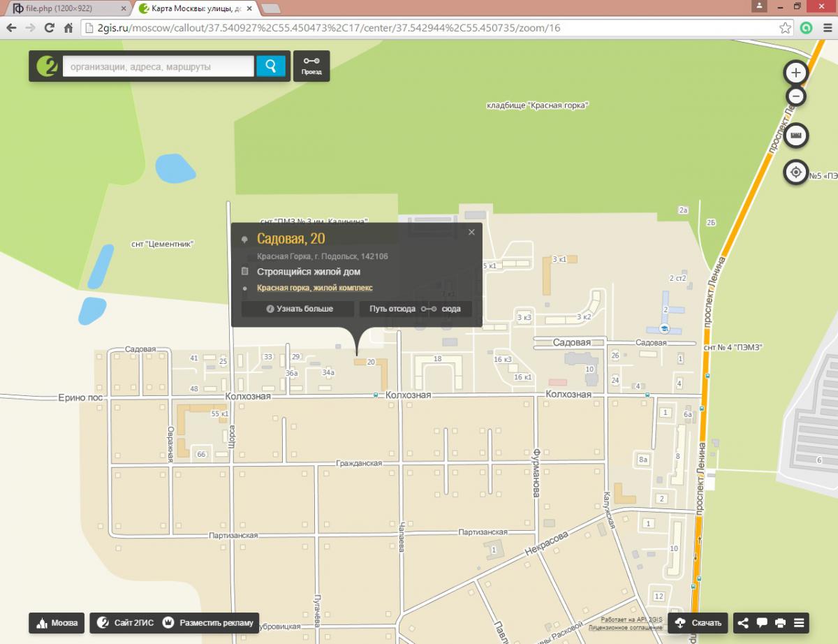
Task: Open the Москва city selector
Action: [57, 623]
